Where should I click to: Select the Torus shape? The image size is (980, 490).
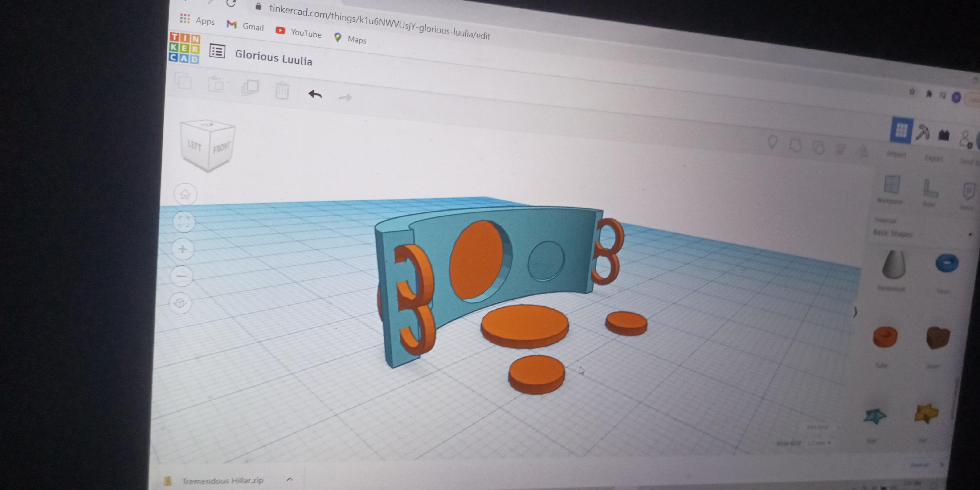947,263
